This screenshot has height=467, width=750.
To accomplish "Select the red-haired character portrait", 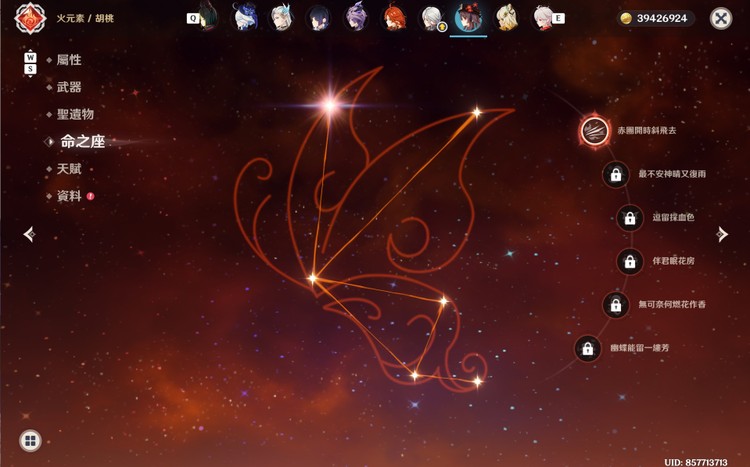I will click(393, 18).
